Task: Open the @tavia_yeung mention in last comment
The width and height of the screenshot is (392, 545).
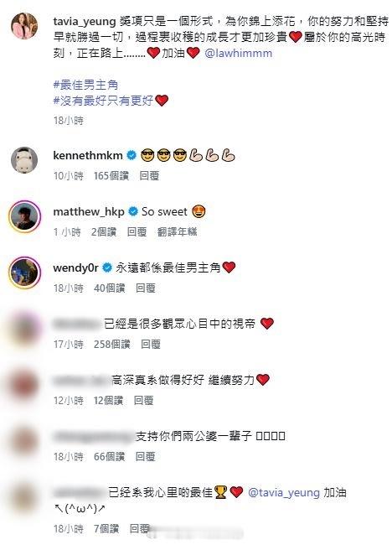Action: click(284, 492)
